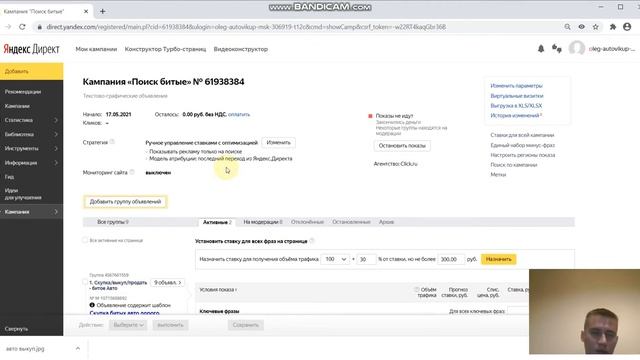
Task: Expand the Инструменты sidebar submenu
Action: click(x=56, y=149)
